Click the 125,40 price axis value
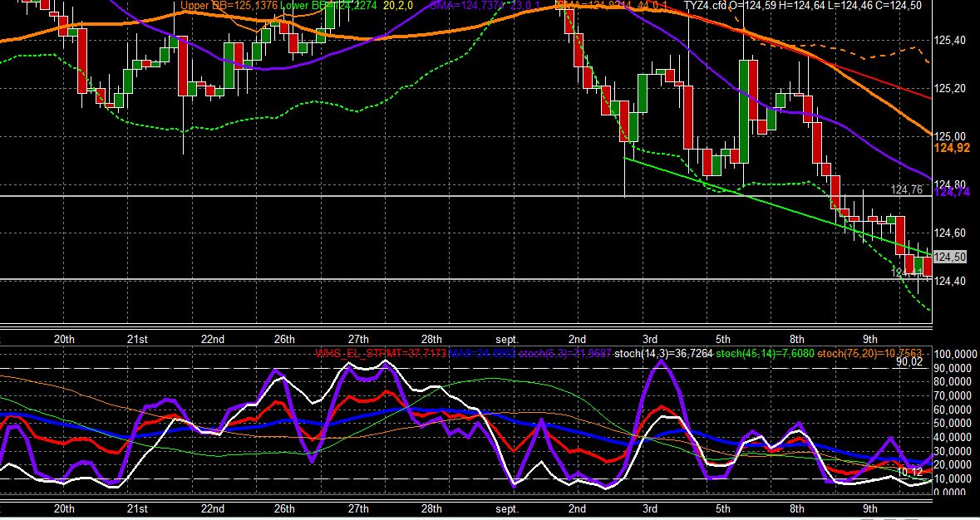 point(949,41)
